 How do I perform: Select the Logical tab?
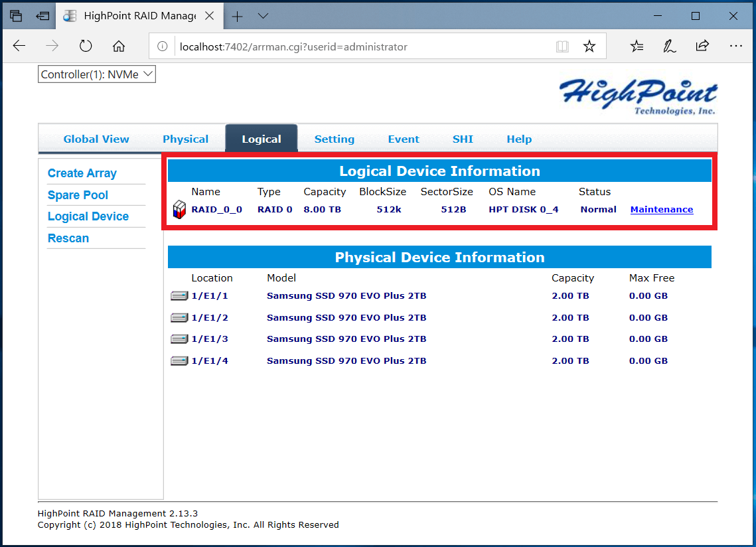click(262, 139)
